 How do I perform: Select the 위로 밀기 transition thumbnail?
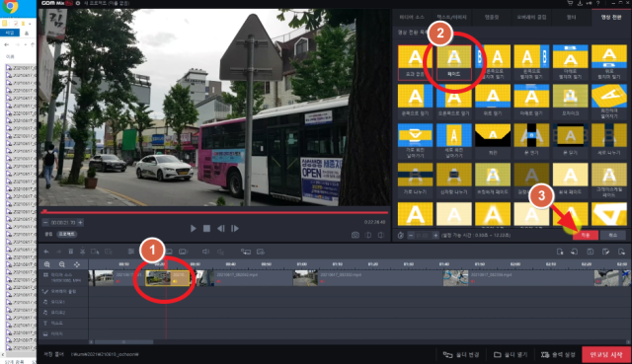tap(493, 101)
